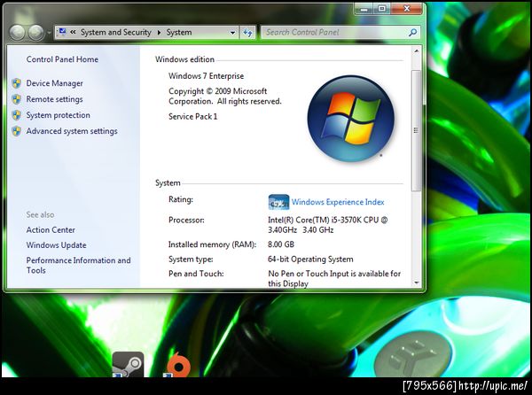Minimize the System window
The width and height of the screenshot is (532, 395).
[364, 9]
